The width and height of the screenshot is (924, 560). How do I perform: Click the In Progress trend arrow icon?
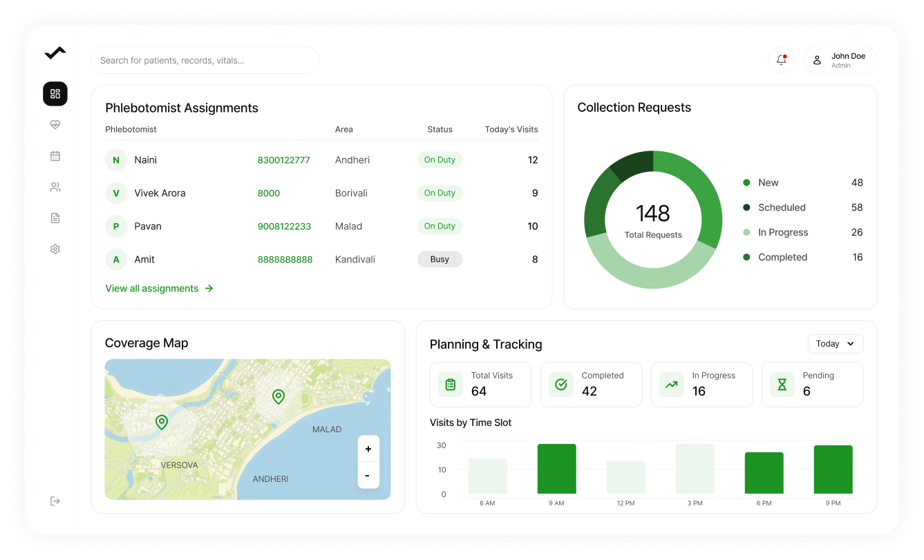[x=672, y=385]
